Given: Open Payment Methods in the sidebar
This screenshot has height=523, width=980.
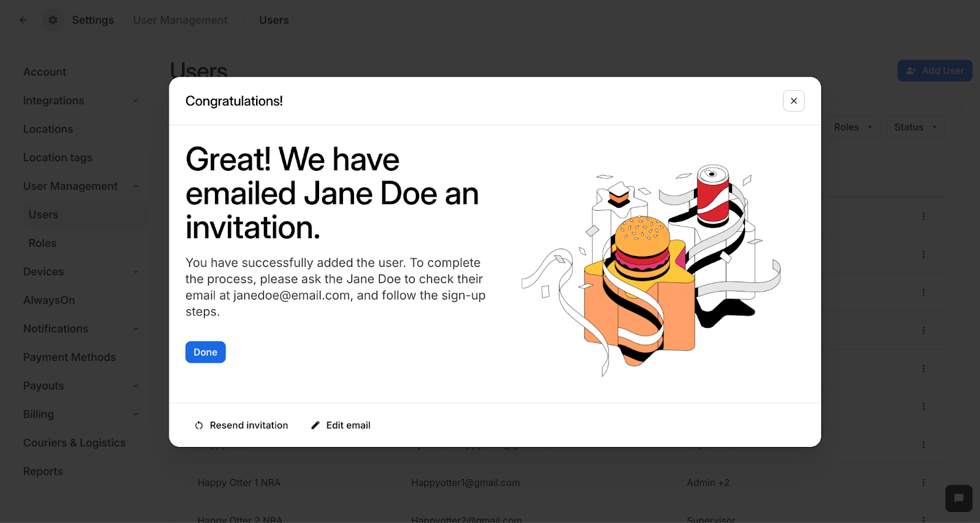Looking at the screenshot, I should point(69,357).
